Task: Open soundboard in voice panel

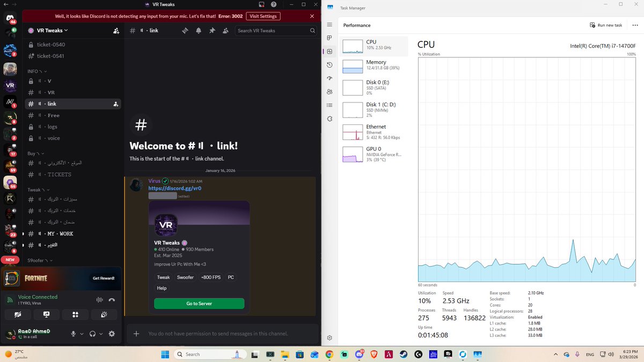Action: 105,314
